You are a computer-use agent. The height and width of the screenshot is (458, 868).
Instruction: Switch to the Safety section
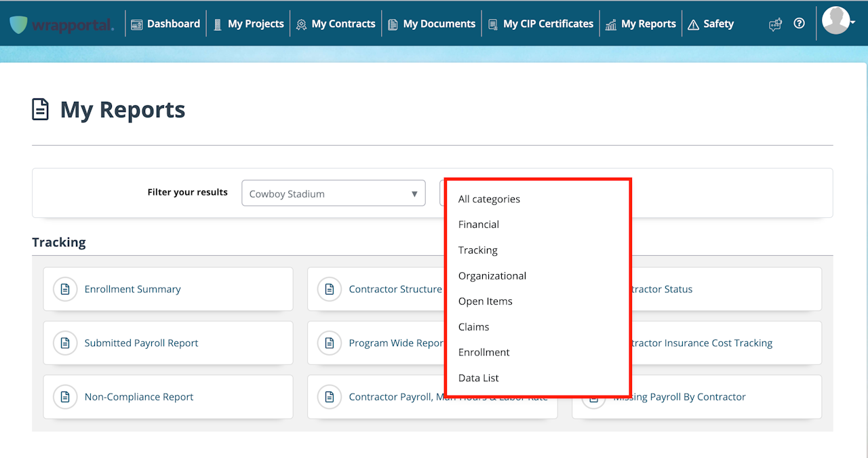point(711,24)
